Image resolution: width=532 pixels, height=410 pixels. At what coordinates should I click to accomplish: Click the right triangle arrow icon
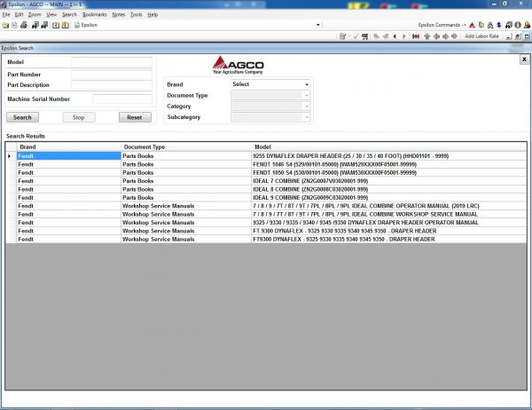click(403, 36)
